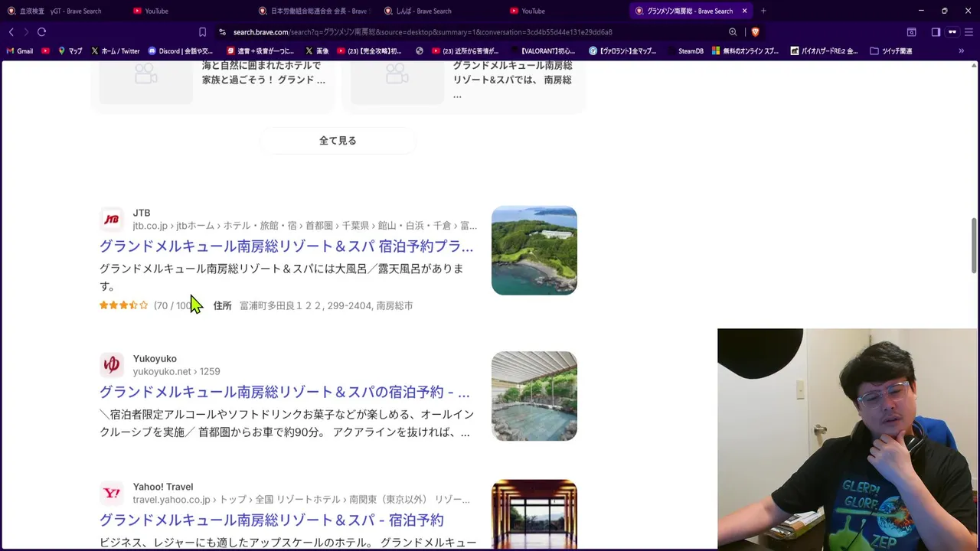The image size is (980, 551).
Task: Click the JTB source name text
Action: click(x=142, y=213)
